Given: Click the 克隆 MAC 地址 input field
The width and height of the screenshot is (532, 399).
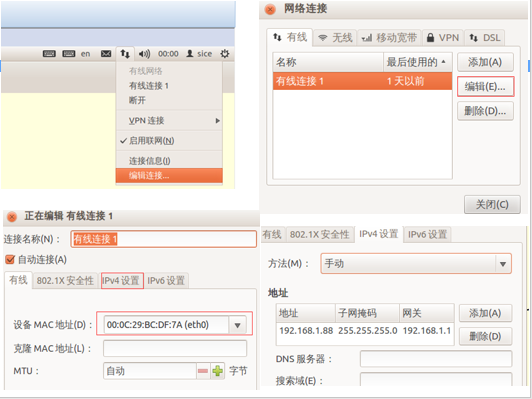Looking at the screenshot, I should (x=175, y=348).
